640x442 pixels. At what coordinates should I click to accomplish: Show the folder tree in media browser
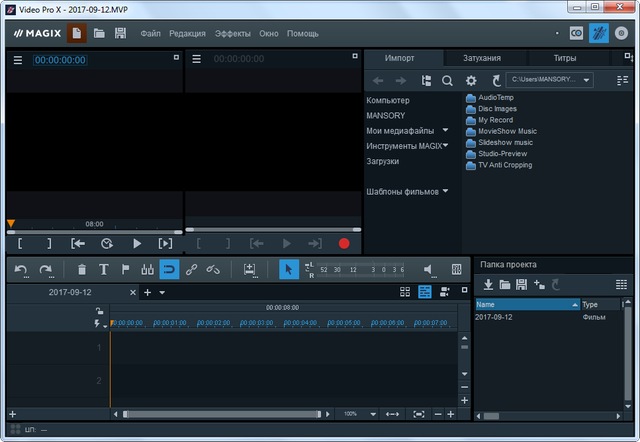pos(426,81)
